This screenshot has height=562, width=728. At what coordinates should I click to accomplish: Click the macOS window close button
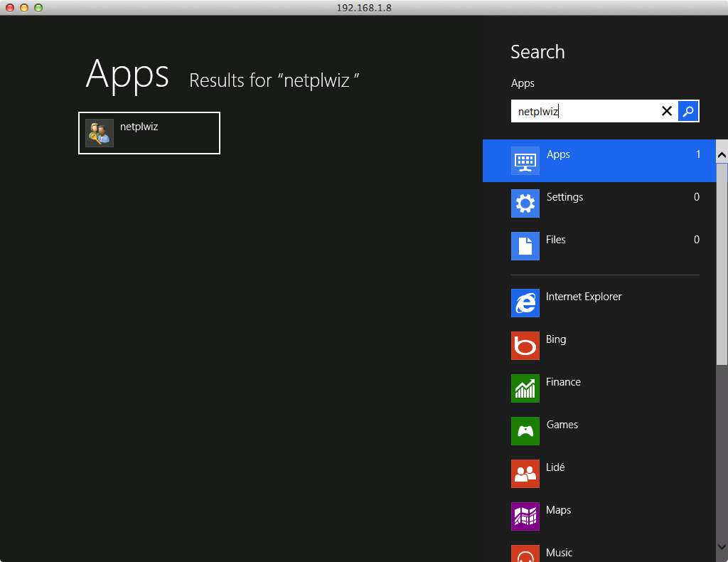(x=10, y=7)
